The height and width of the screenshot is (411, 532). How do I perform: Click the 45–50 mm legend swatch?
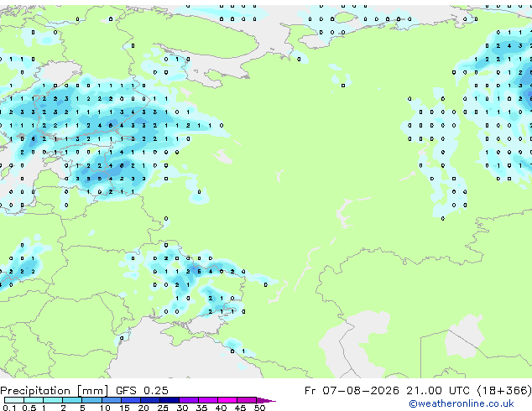247,400
